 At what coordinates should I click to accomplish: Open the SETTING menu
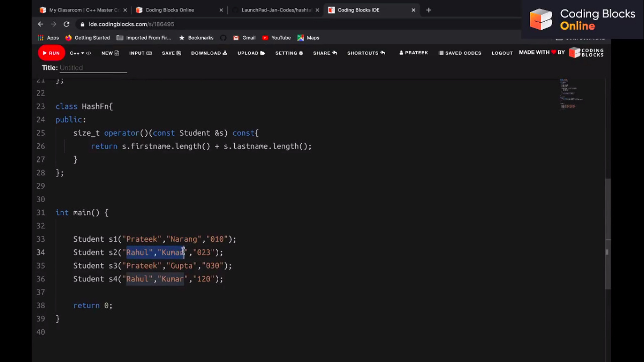[x=289, y=53]
